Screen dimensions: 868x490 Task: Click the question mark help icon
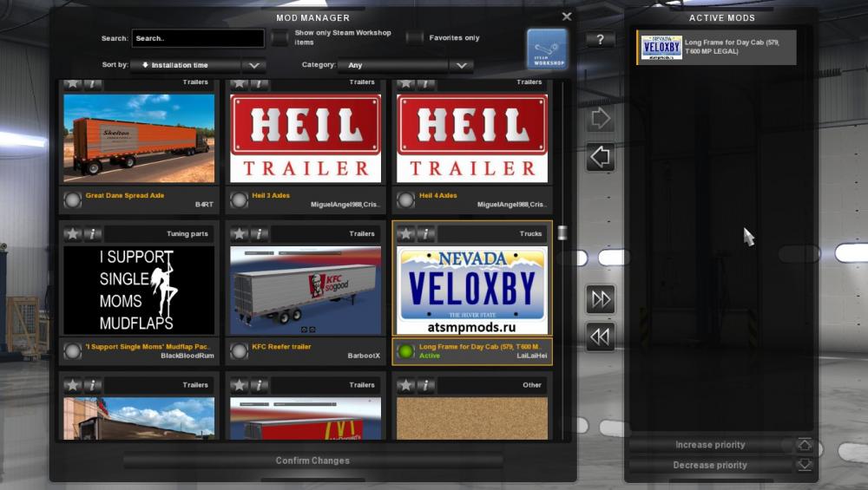point(600,40)
